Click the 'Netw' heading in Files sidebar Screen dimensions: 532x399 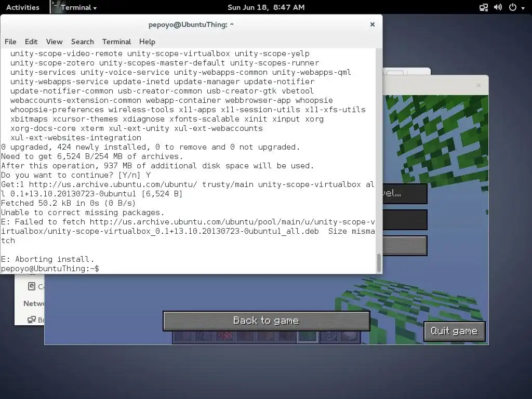[33, 303]
